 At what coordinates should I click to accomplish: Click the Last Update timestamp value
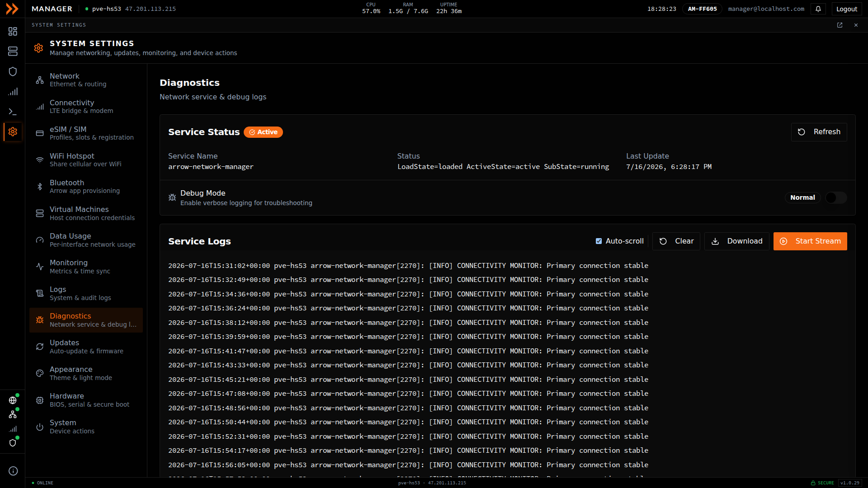point(669,167)
